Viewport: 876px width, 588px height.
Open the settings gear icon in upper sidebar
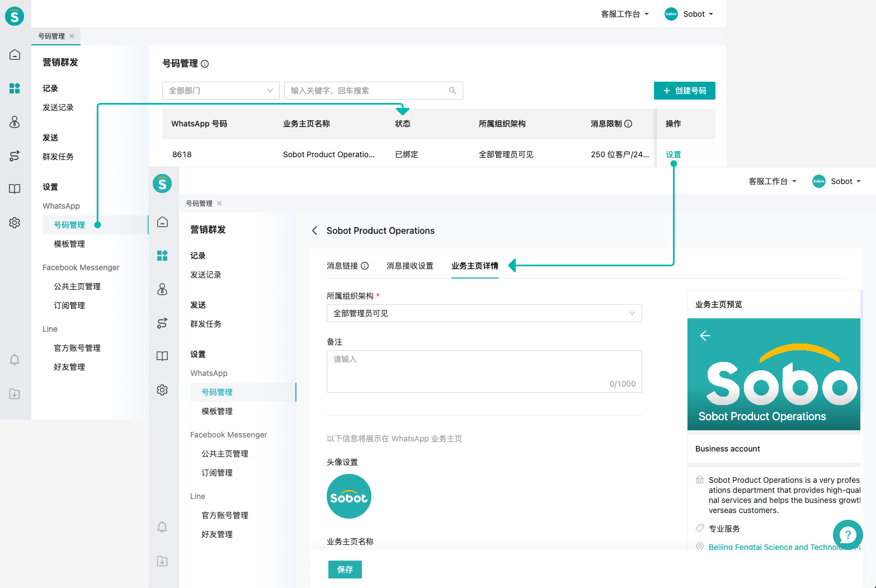(x=15, y=223)
